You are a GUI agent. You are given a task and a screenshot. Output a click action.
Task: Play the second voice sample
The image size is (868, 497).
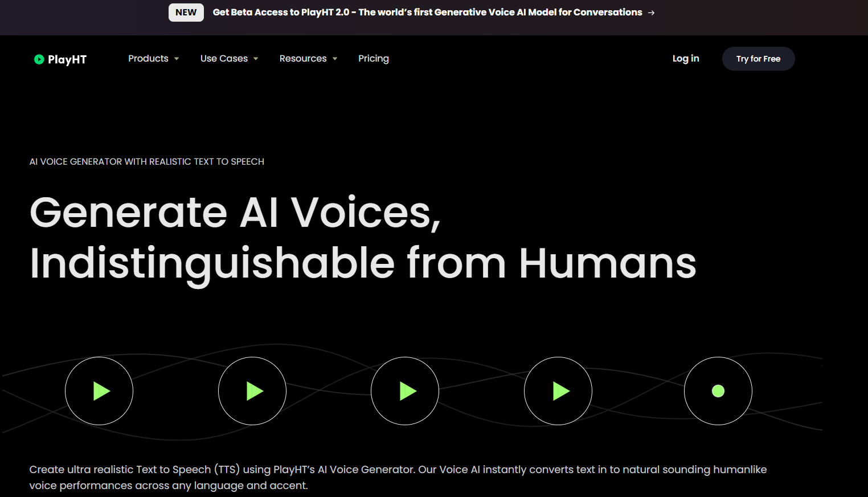(x=252, y=391)
